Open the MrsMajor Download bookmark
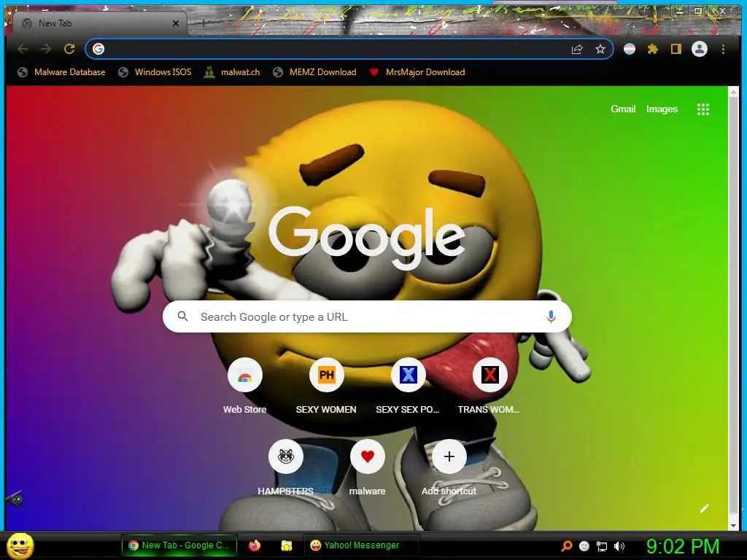The width and height of the screenshot is (747, 560). click(x=417, y=72)
